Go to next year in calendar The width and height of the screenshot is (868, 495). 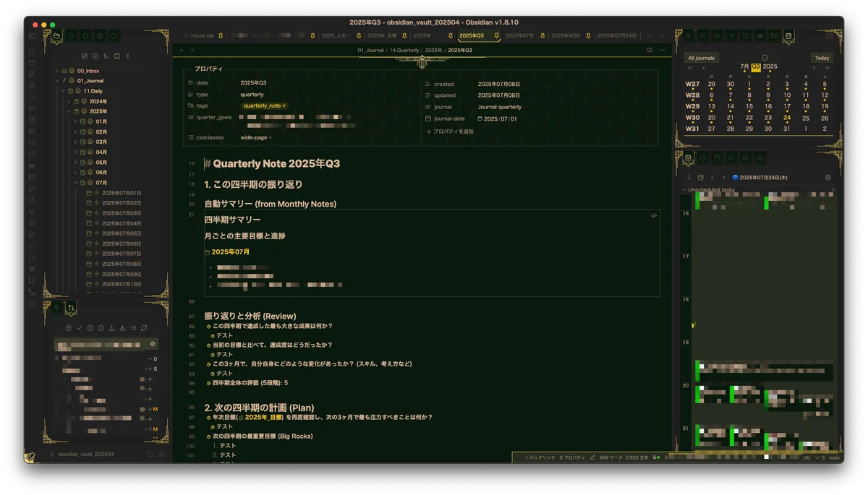click(x=827, y=67)
